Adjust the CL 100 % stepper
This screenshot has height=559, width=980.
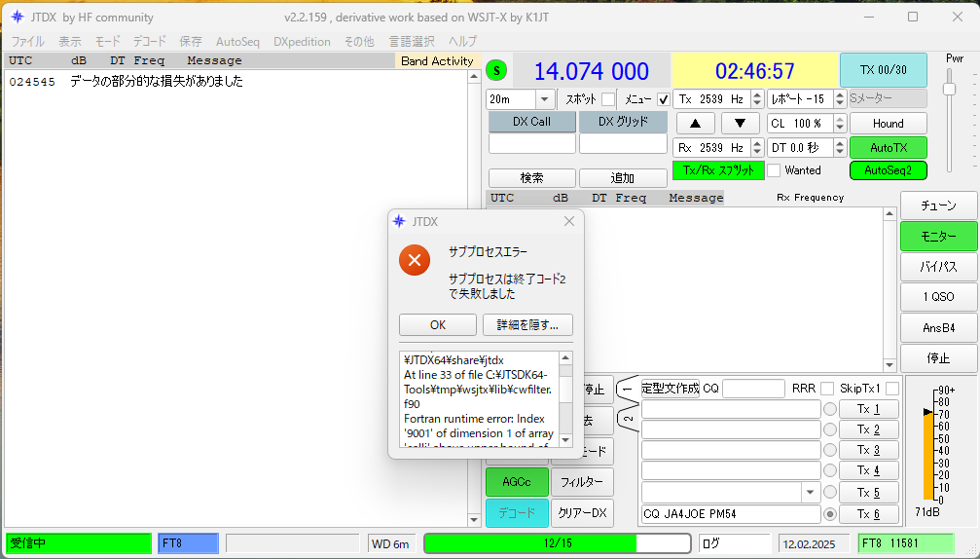point(840,123)
